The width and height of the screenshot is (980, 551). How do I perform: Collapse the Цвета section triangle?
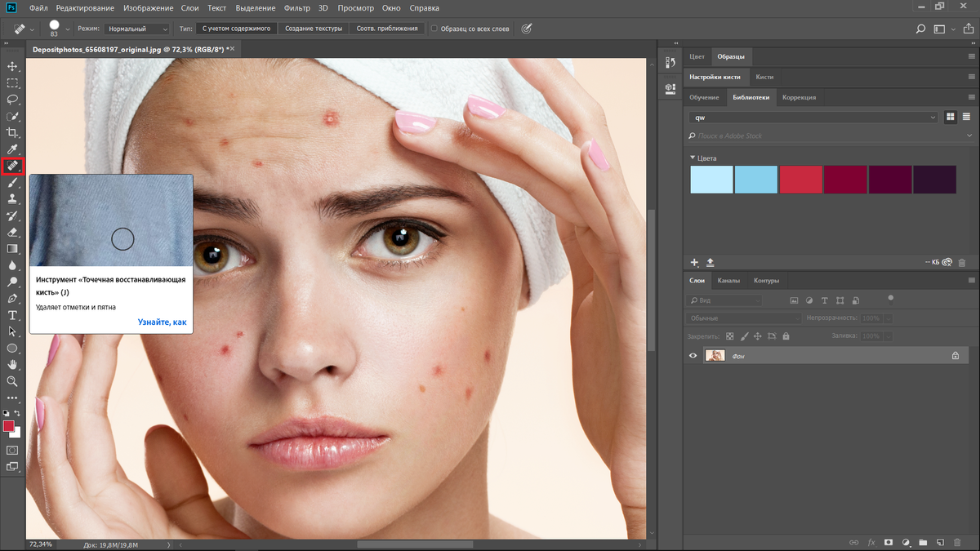coord(693,158)
